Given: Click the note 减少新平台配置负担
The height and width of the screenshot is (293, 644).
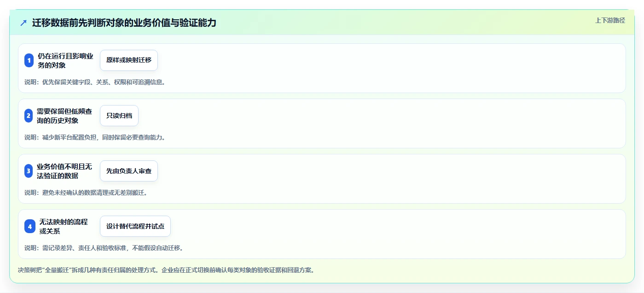Looking at the screenshot, I should click(70, 137).
